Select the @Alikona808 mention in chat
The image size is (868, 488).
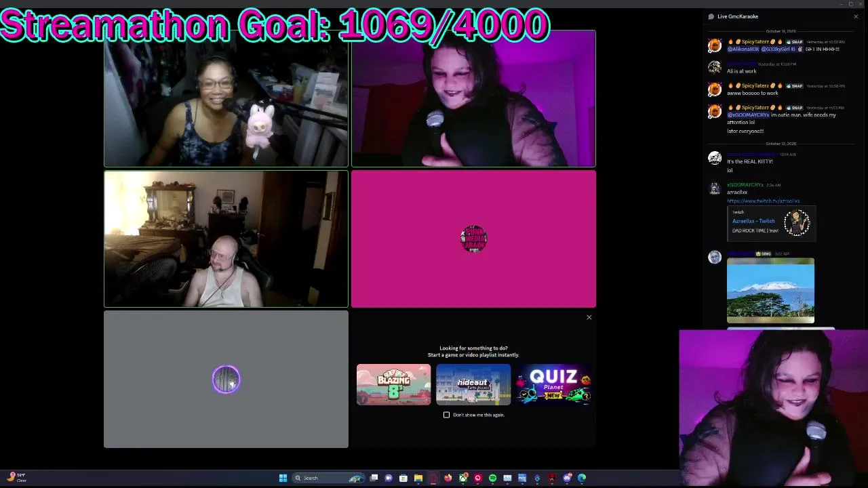(x=743, y=49)
